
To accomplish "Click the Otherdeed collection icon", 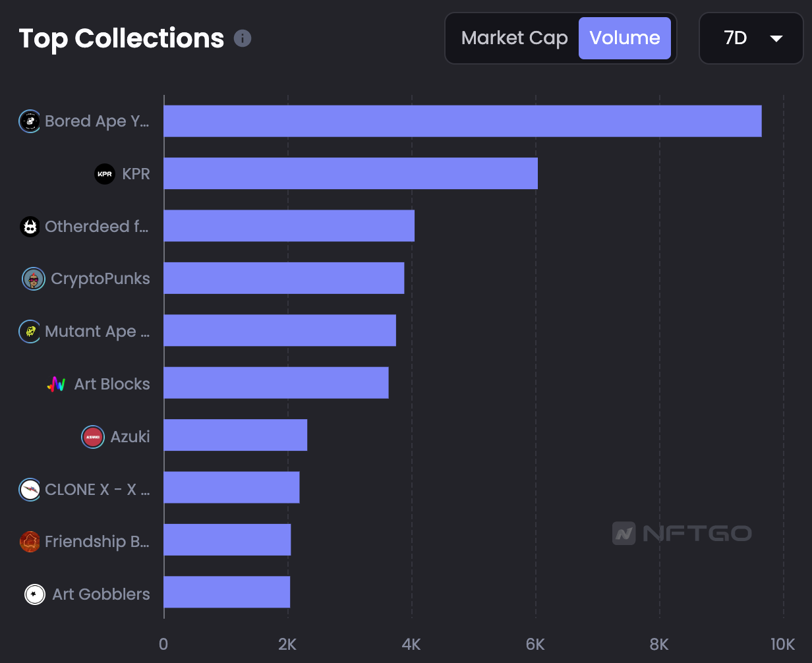I will coord(30,227).
